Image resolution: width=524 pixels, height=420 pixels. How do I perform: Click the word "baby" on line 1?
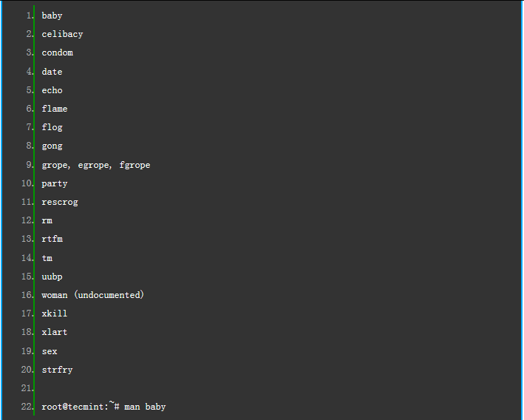click(52, 16)
